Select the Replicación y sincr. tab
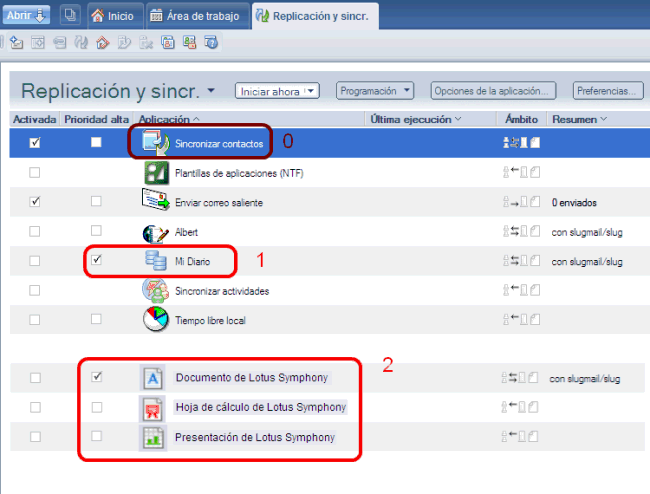The image size is (650, 494). pyautogui.click(x=313, y=16)
